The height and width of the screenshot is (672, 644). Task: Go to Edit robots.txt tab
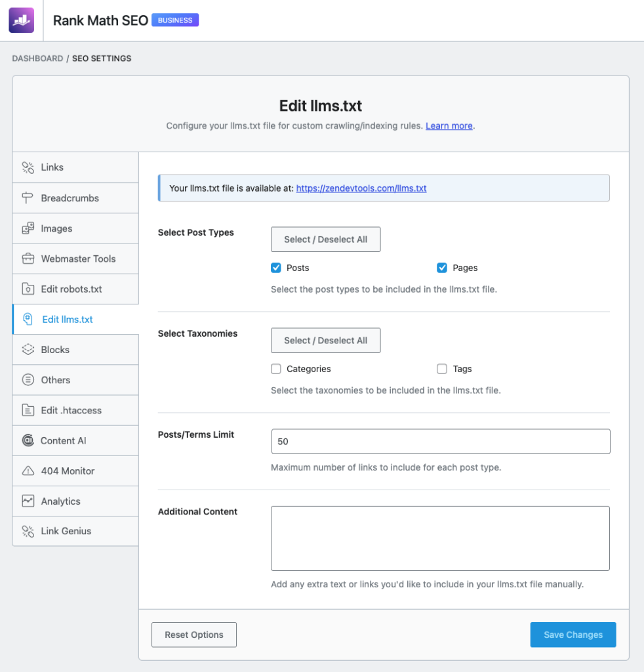75,289
